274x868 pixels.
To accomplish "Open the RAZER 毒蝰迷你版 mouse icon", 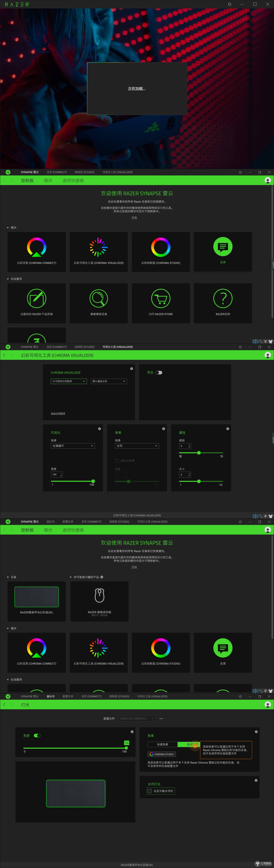I will [x=99, y=596].
